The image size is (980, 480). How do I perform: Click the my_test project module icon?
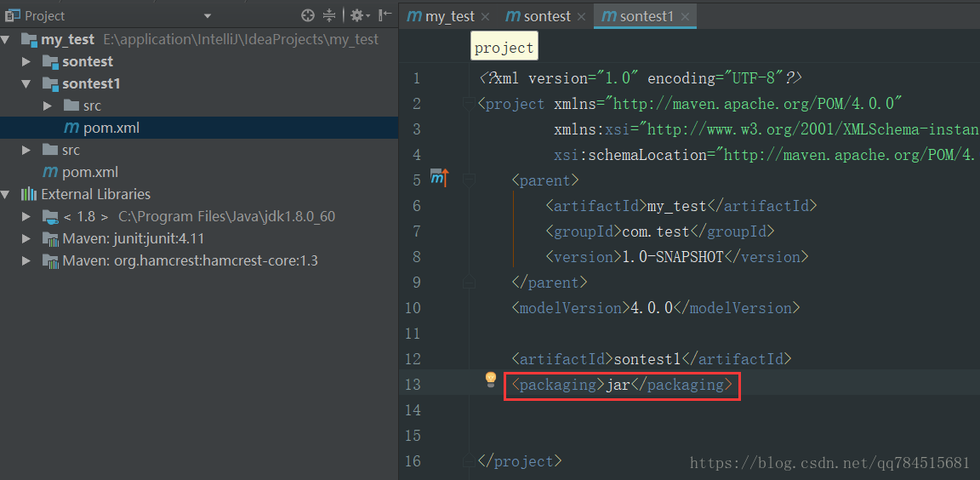pyautogui.click(x=30, y=40)
